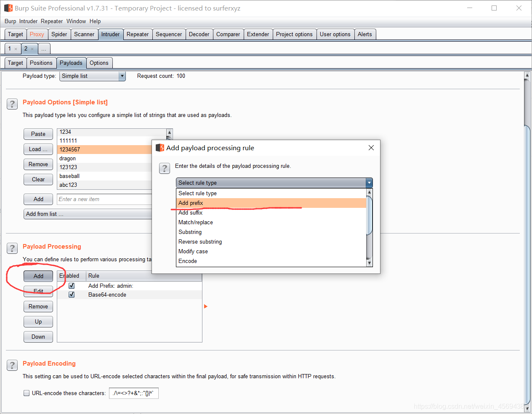
Task: Choose Match/replace rule type
Action: click(x=271, y=222)
